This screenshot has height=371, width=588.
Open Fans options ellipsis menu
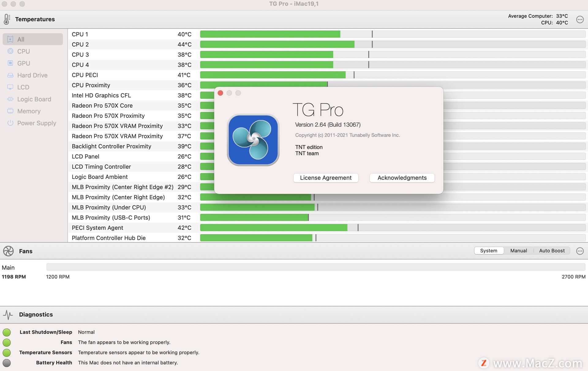point(580,251)
